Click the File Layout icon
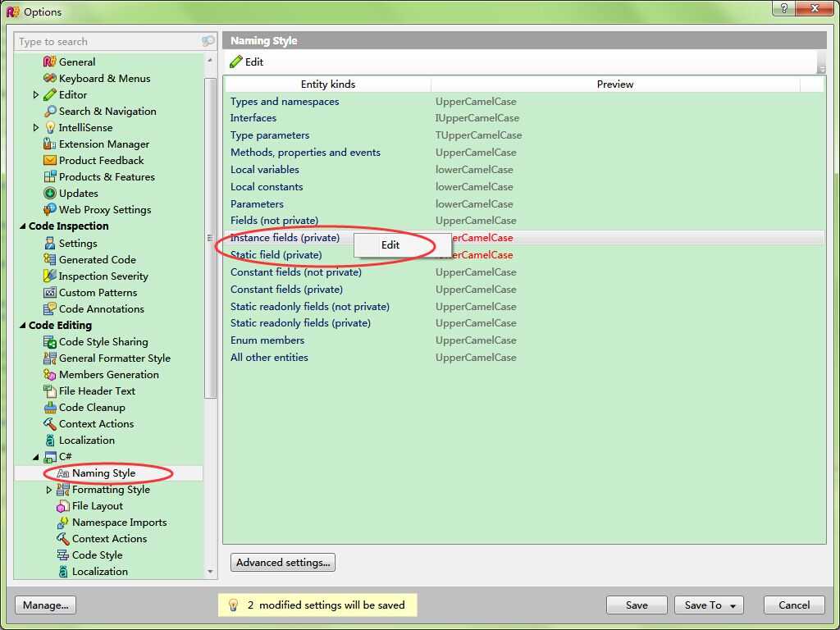 click(63, 505)
